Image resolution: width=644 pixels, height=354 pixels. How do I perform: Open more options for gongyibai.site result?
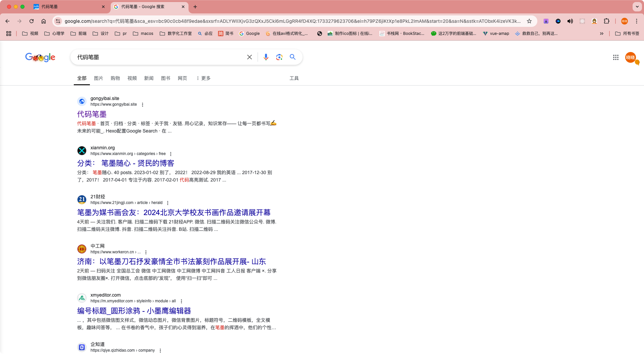143,105
